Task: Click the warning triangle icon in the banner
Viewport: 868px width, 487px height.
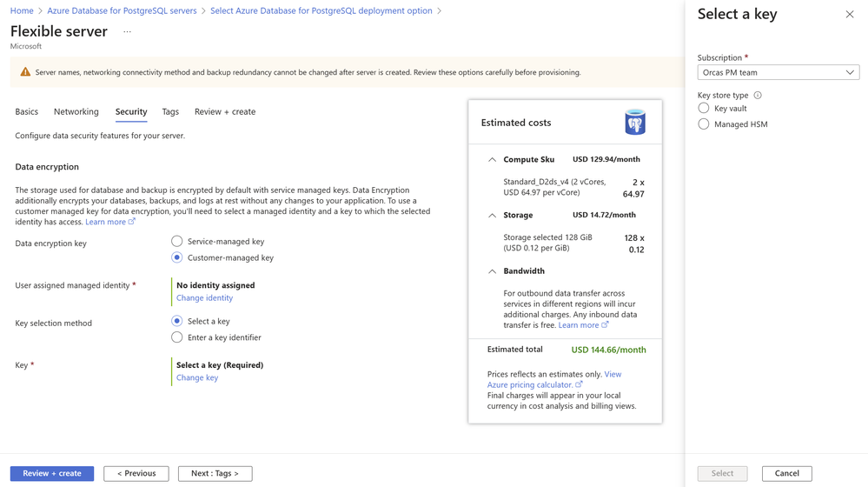Action: click(x=25, y=72)
